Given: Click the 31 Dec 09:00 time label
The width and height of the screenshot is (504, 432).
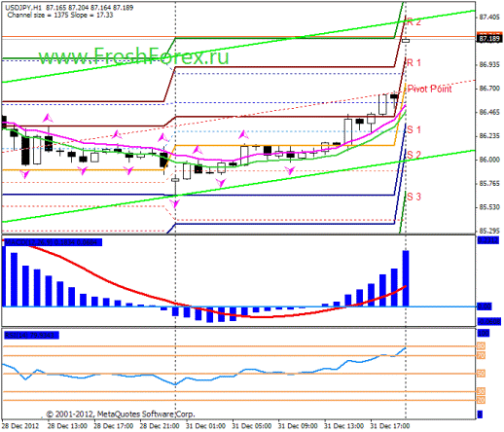Looking at the screenshot, I should pos(298,426).
